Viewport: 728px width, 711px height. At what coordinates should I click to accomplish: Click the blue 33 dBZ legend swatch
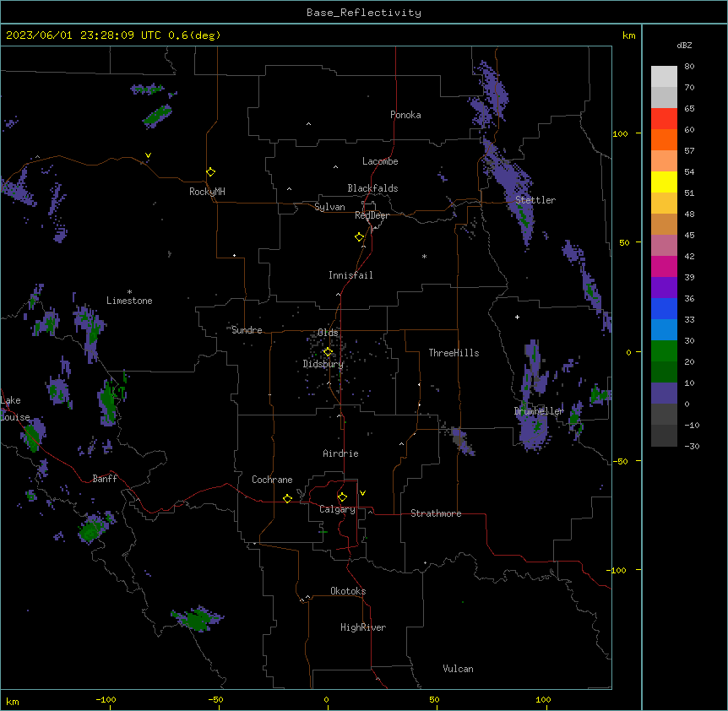(x=664, y=309)
